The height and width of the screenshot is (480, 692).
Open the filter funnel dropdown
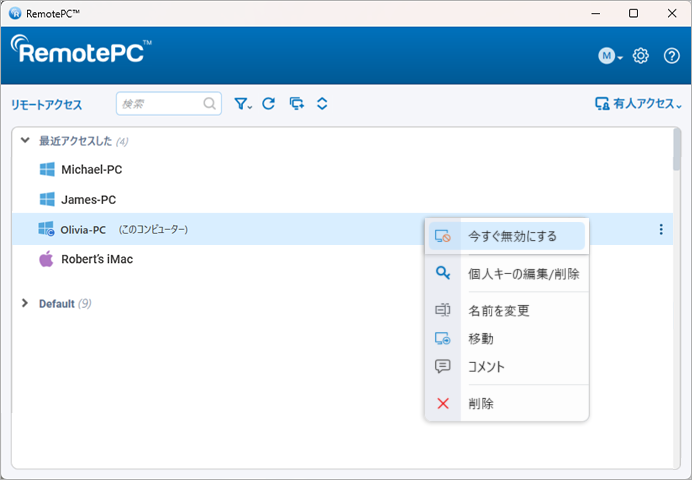[x=243, y=104]
